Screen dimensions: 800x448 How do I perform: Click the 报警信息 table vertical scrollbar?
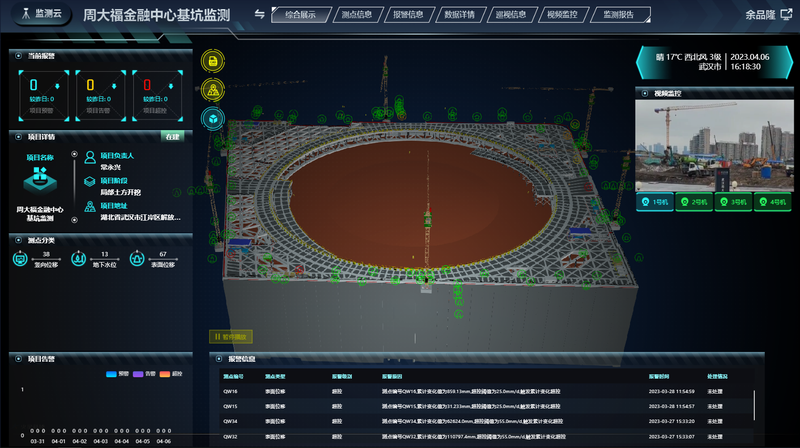coord(754,403)
